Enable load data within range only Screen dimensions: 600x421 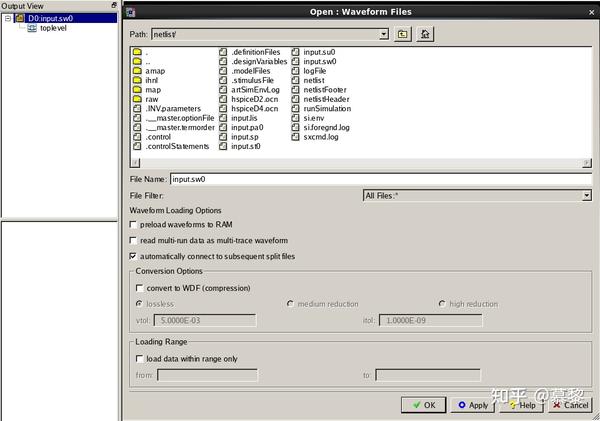click(140, 359)
